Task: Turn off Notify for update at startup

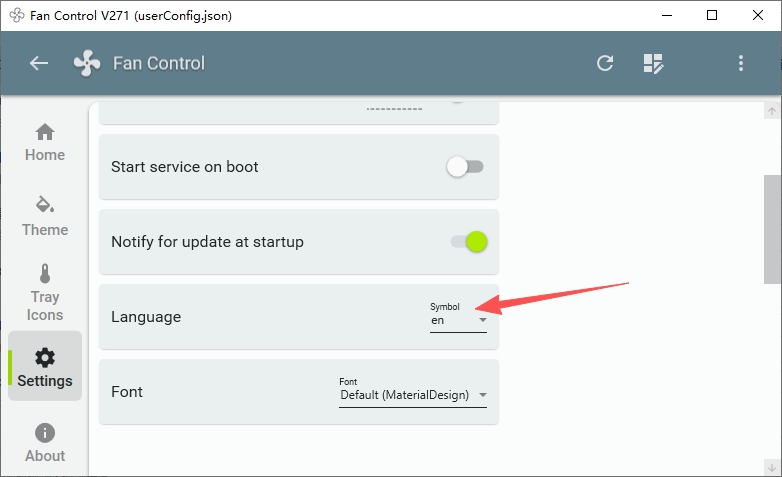Action: click(x=469, y=242)
